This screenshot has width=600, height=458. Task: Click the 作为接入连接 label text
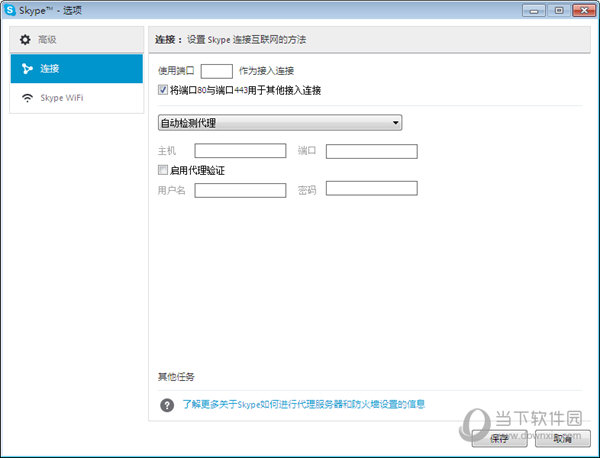coord(266,71)
